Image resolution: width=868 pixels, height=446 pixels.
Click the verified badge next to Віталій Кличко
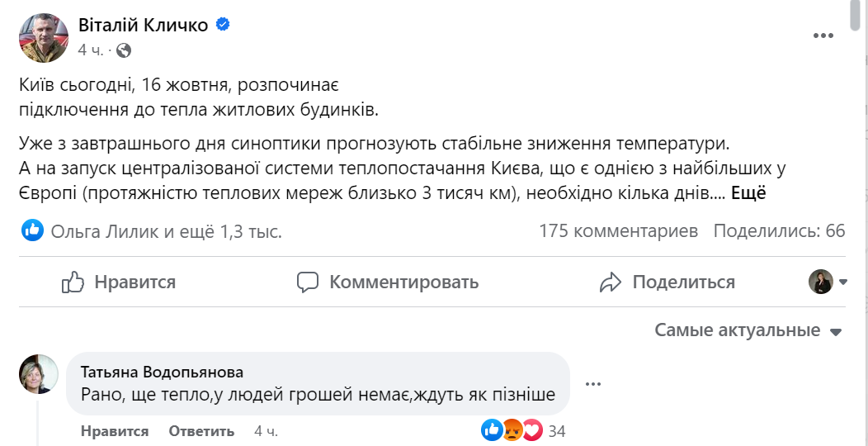point(222,25)
